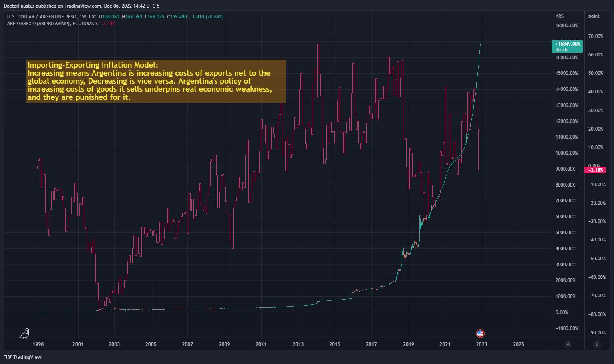
Task: Click the low value L168.075
Action: pyautogui.click(x=155, y=17)
